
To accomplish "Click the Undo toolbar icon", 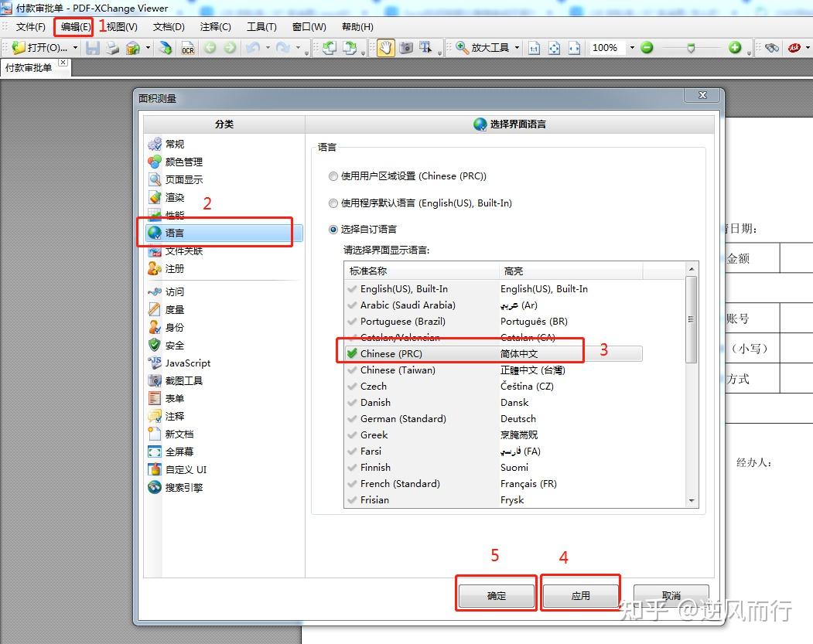I will pos(253,48).
